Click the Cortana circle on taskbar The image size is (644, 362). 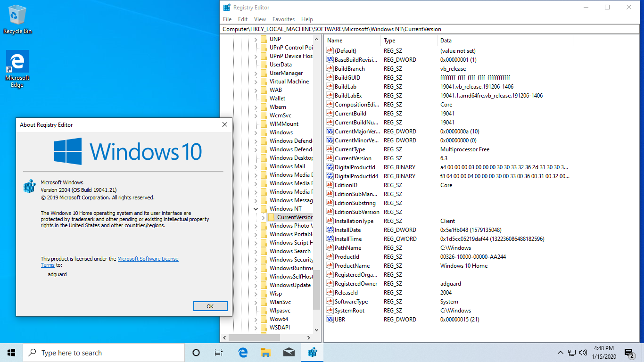pyautogui.click(x=196, y=353)
